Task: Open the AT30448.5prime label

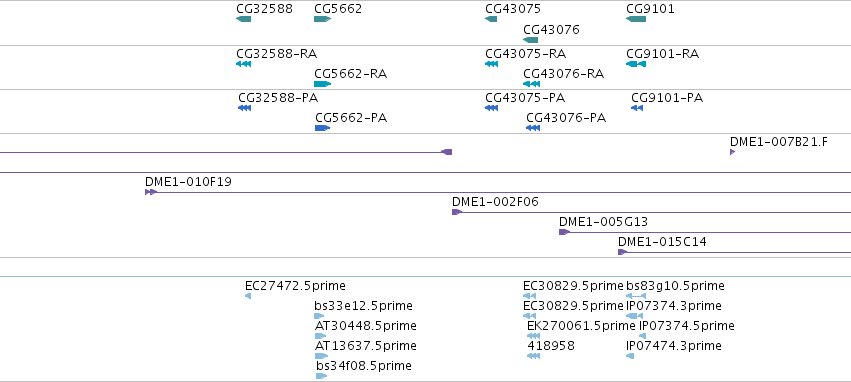Action: (366, 326)
